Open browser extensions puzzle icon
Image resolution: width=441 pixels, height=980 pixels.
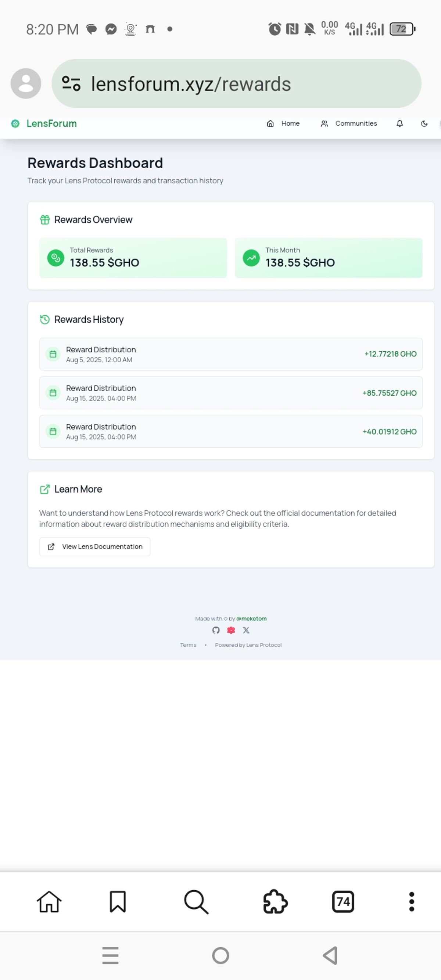tap(276, 902)
